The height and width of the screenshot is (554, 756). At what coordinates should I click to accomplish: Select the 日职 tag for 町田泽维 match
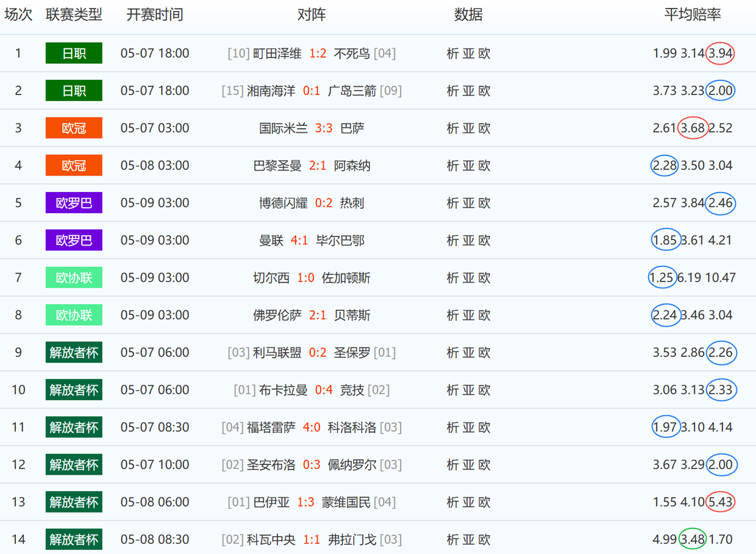point(74,53)
